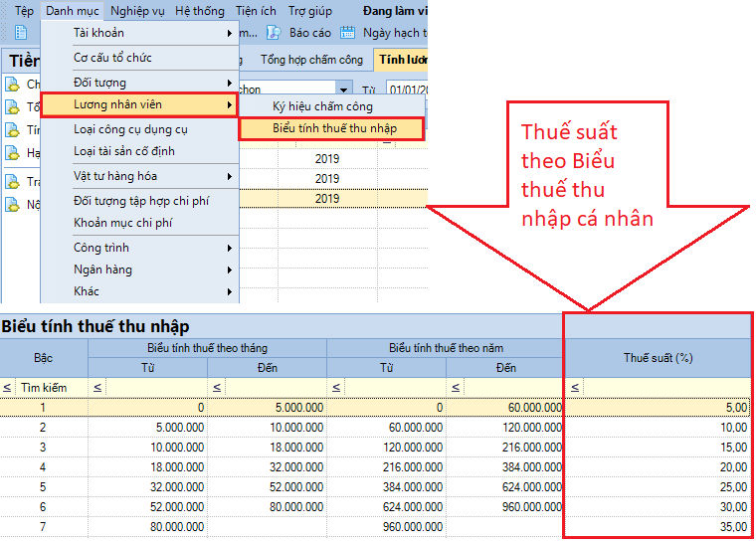Viewport: 756px width, 541px height.
Task: Open filter operator for Thuế suất column
Action: [x=575, y=388]
